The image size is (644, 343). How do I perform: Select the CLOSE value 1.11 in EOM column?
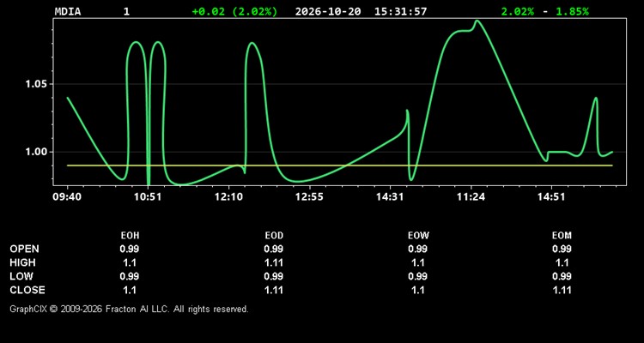(562, 290)
